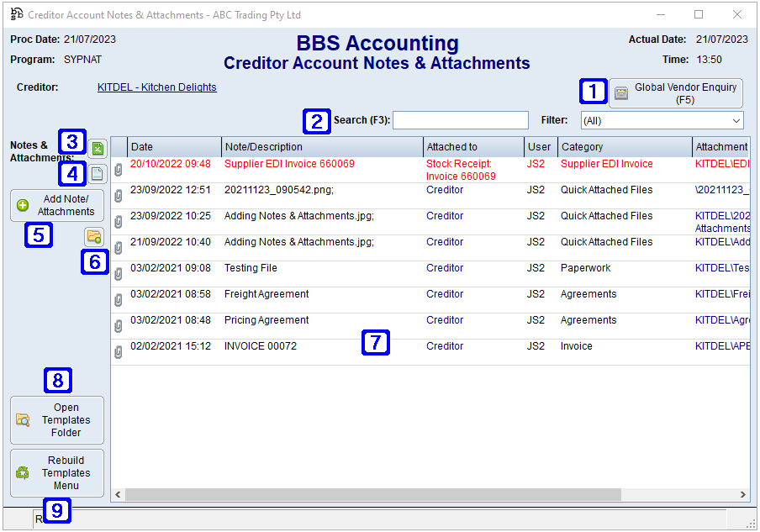Screen dimensions: 760x532
Task: Click green refresh icon on Rebuild Templates Menu
Action: (24, 473)
